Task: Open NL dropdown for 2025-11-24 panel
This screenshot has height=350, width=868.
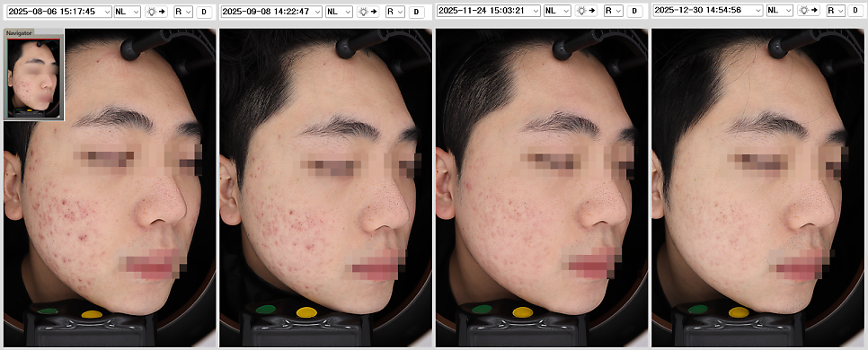Action: click(557, 11)
